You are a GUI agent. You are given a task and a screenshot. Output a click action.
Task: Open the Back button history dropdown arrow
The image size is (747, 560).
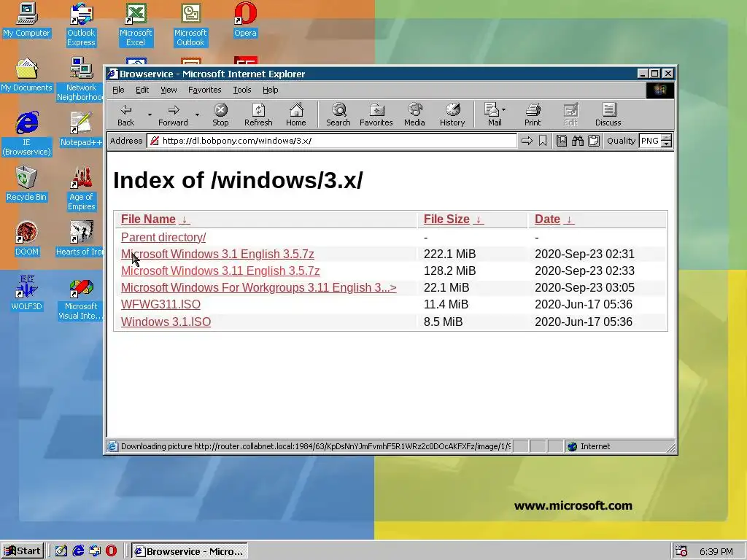(x=150, y=115)
